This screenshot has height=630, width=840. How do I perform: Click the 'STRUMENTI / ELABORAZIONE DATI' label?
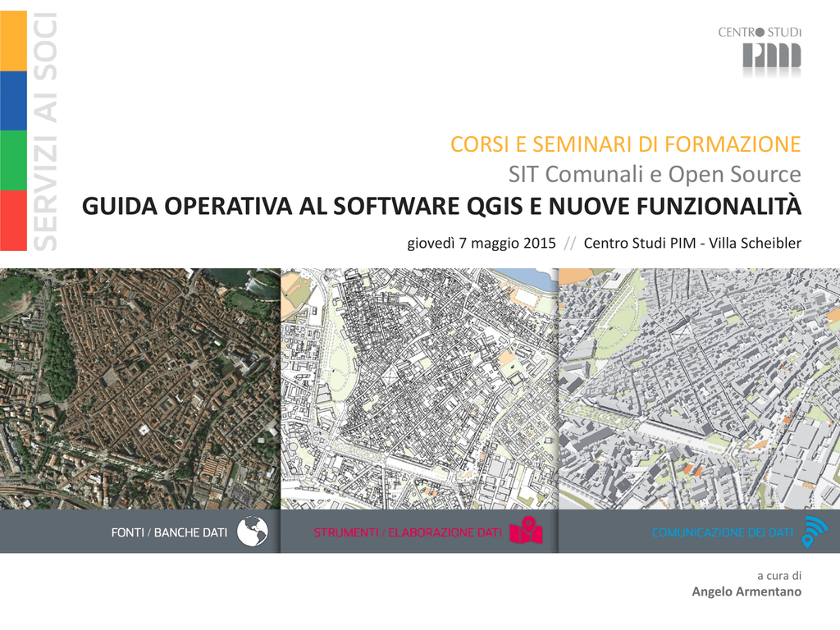(x=408, y=532)
